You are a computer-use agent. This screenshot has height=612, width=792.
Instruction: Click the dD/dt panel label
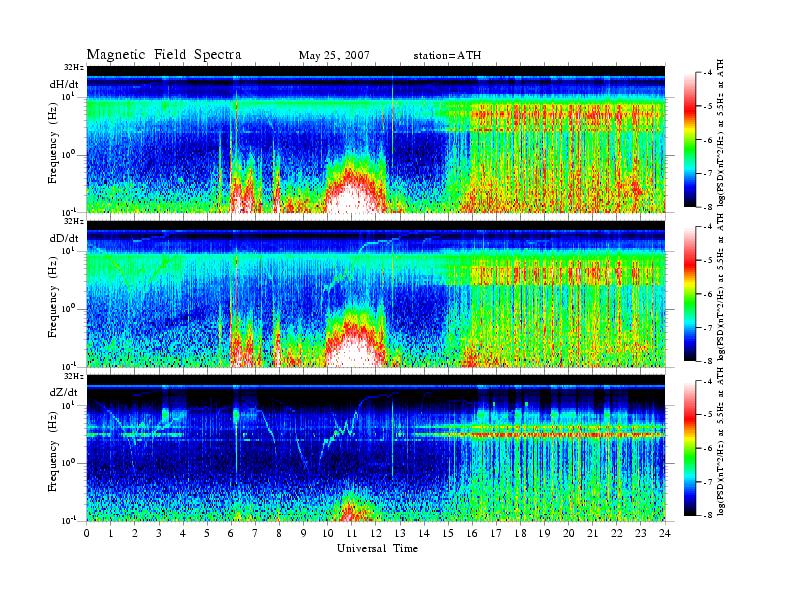[x=64, y=238]
